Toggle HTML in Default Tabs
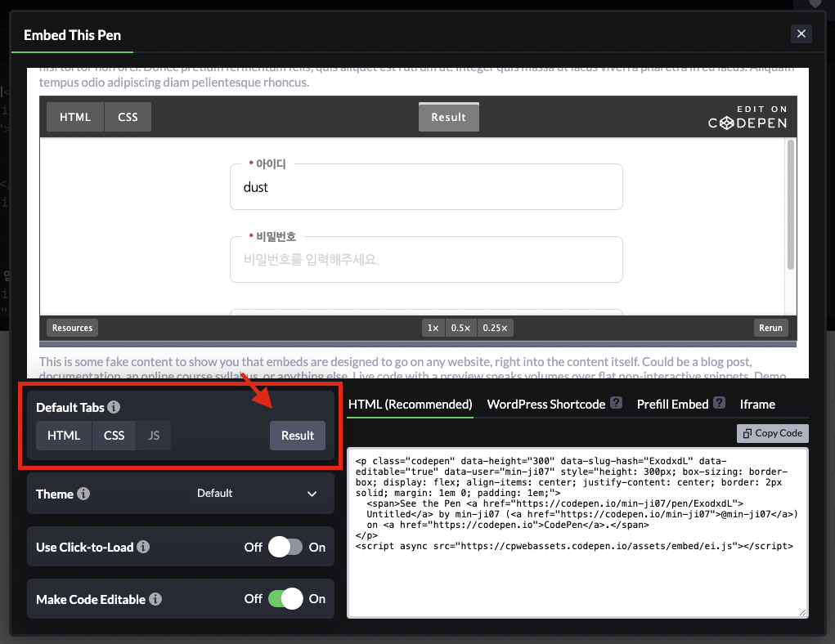This screenshot has width=835, height=644. coord(64,436)
